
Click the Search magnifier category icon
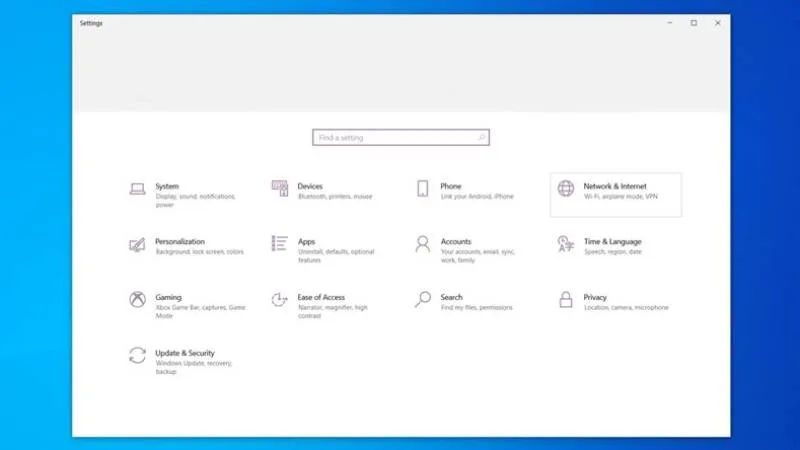click(x=422, y=299)
